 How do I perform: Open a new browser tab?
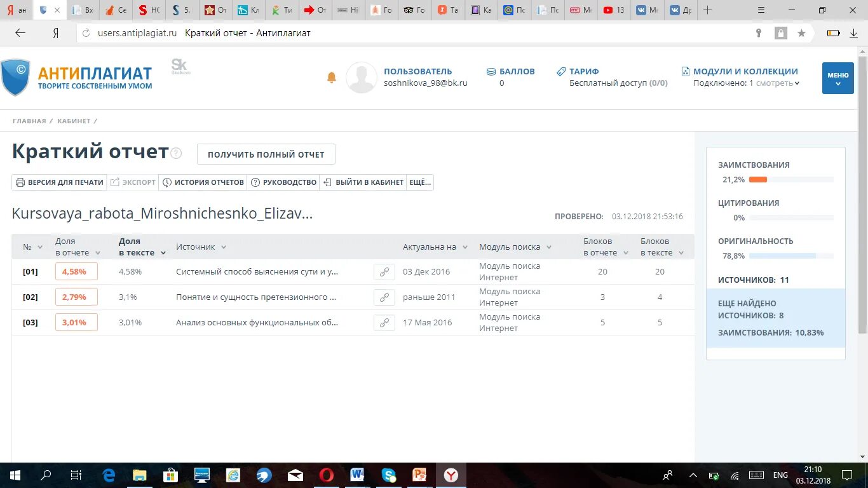[x=707, y=10]
